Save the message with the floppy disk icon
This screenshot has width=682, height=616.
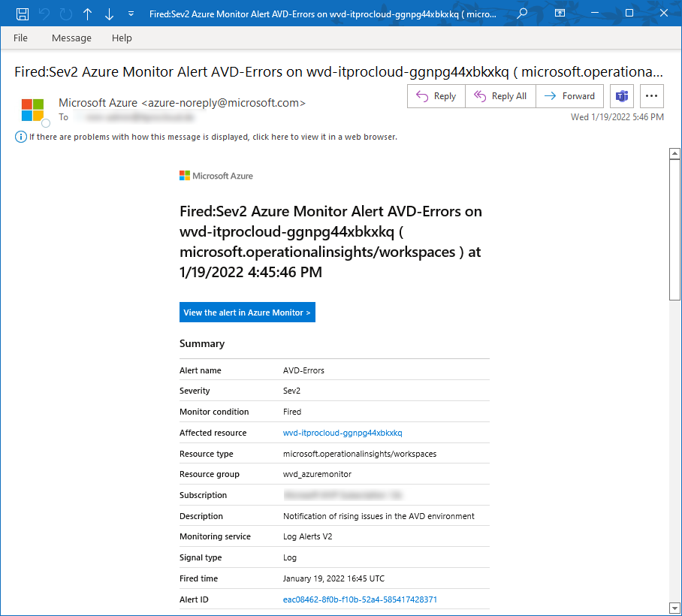click(23, 14)
